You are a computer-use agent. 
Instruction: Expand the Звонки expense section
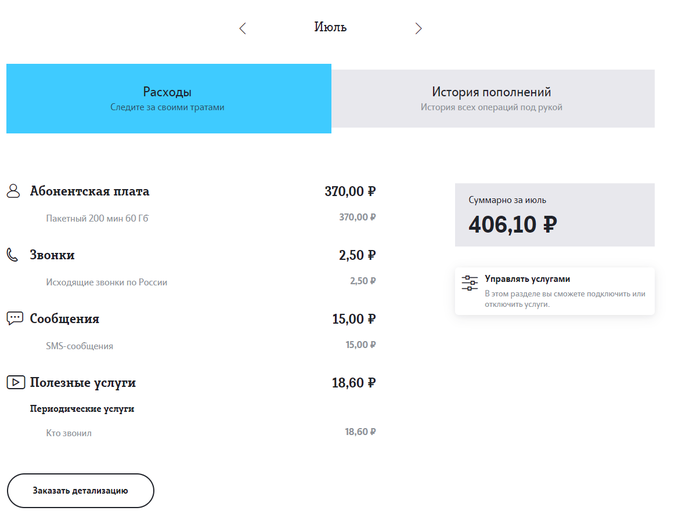[x=52, y=255]
